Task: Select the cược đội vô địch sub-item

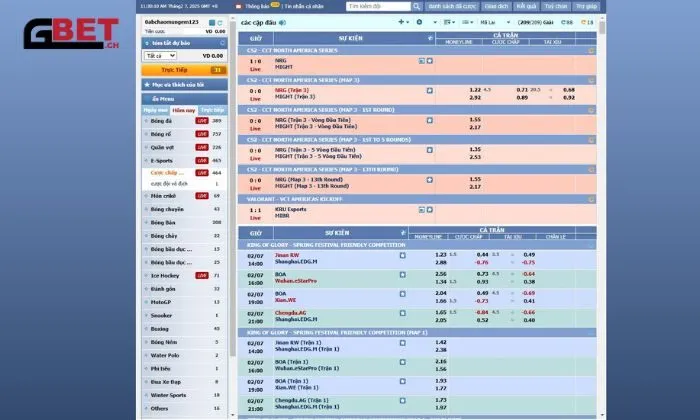Action: click(169, 184)
